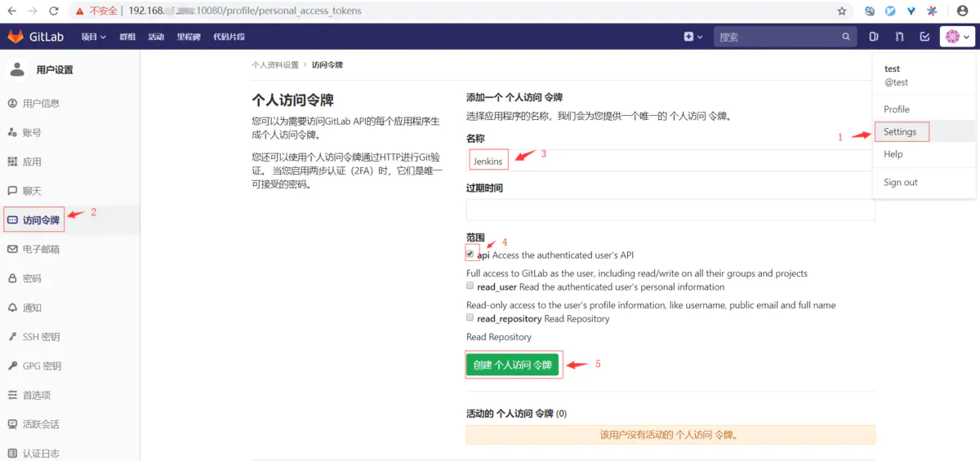
Task: Click the 个人访问令牌 page heading
Action: pyautogui.click(x=292, y=100)
